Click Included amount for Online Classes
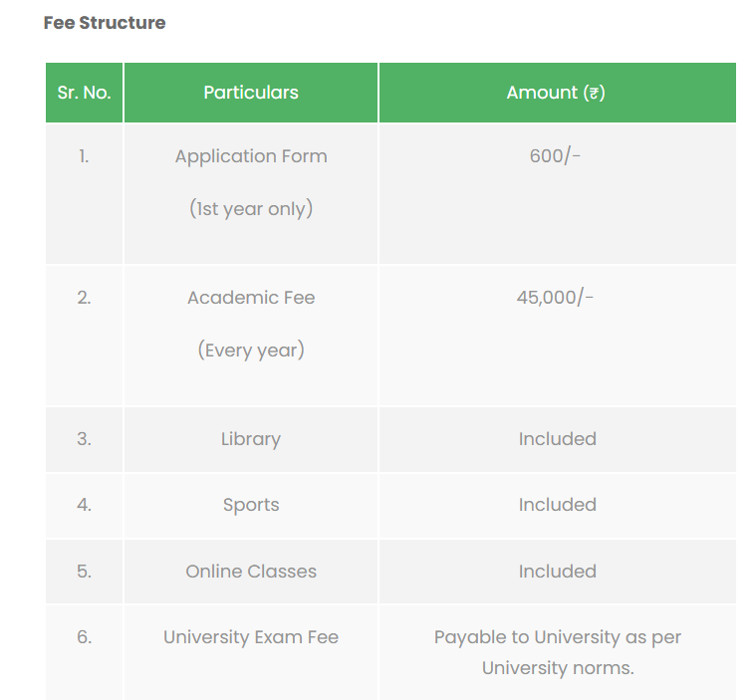The image size is (756, 700). (557, 572)
